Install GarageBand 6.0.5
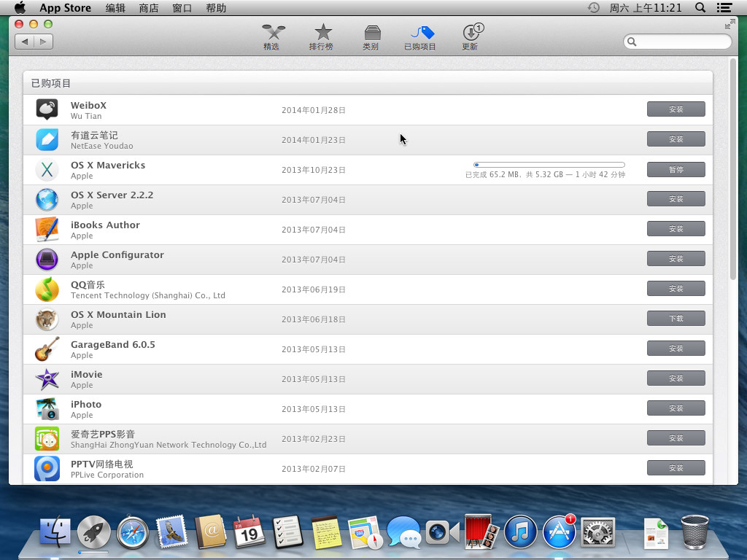 676,348
